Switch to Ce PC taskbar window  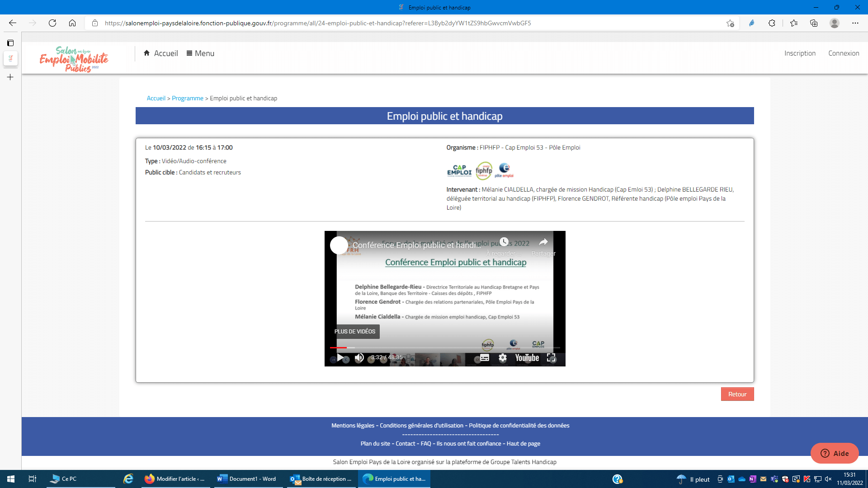pyautogui.click(x=80, y=479)
